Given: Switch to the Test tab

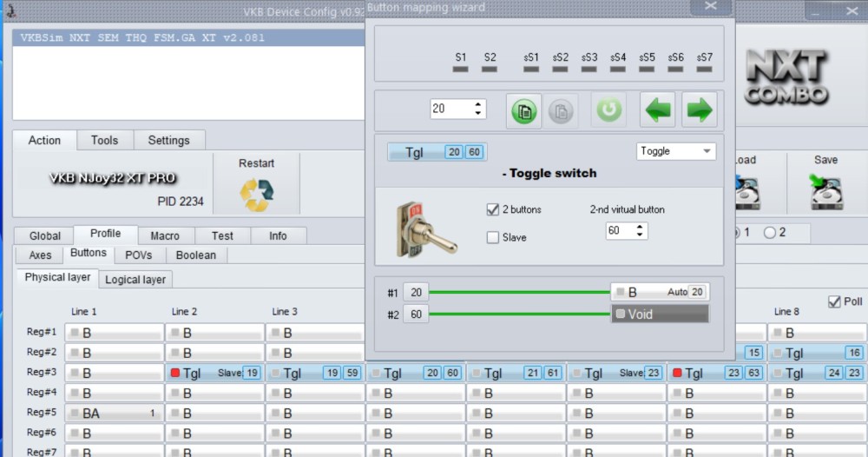Looking at the screenshot, I should pos(222,236).
